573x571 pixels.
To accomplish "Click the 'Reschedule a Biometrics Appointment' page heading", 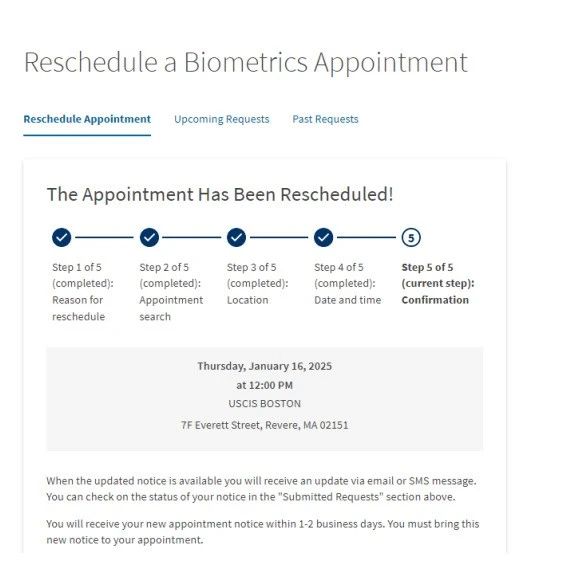I will point(246,62).
